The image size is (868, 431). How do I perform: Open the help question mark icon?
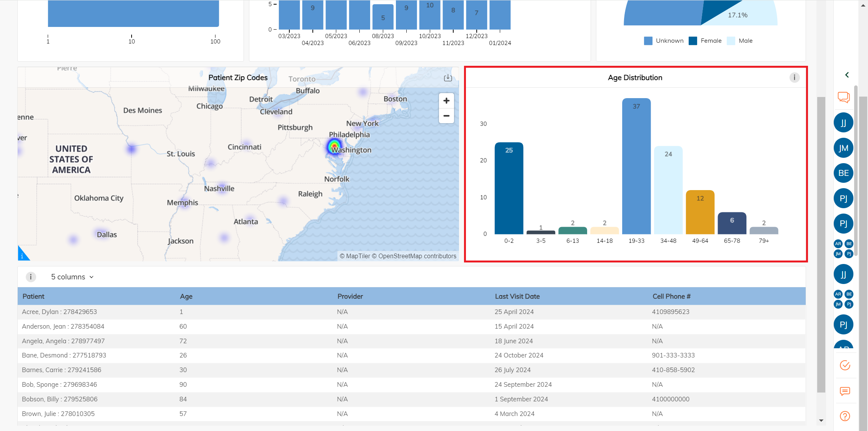[845, 416]
